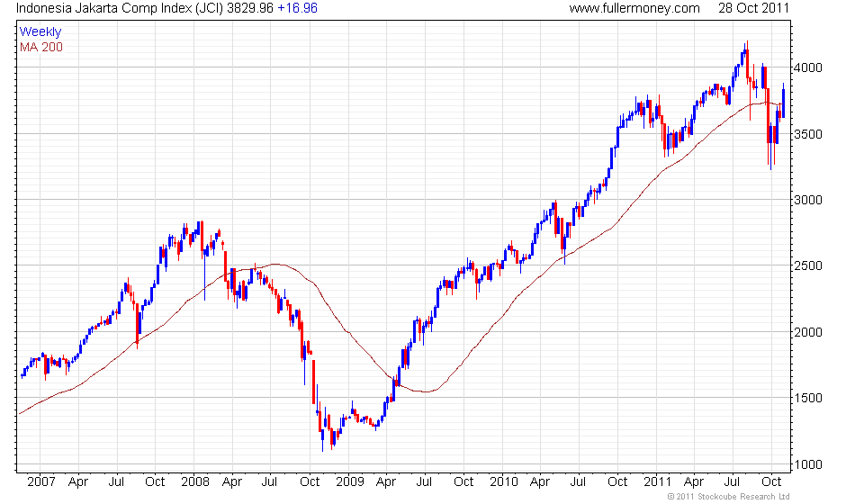Click the 3000 price axis label
Screen dimensions: 864x504
point(808,200)
